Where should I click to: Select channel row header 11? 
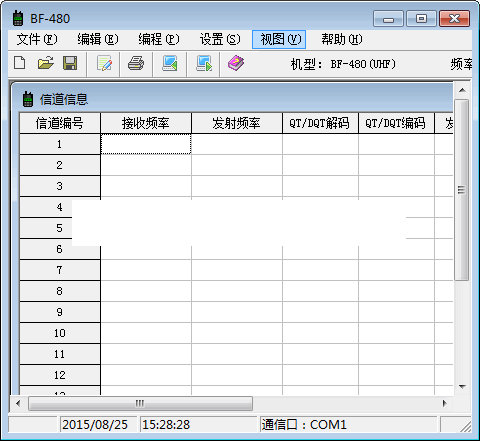pos(60,354)
